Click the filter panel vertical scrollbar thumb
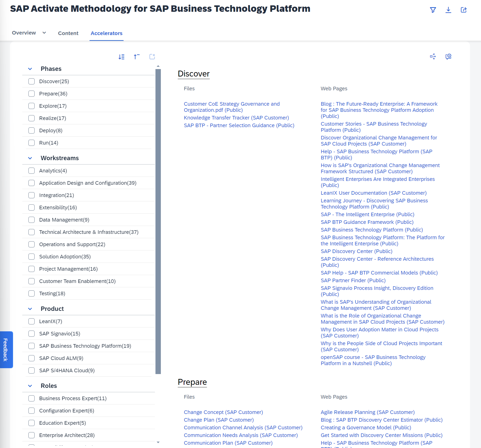Screen dimensions: 481x448 click(x=158, y=221)
